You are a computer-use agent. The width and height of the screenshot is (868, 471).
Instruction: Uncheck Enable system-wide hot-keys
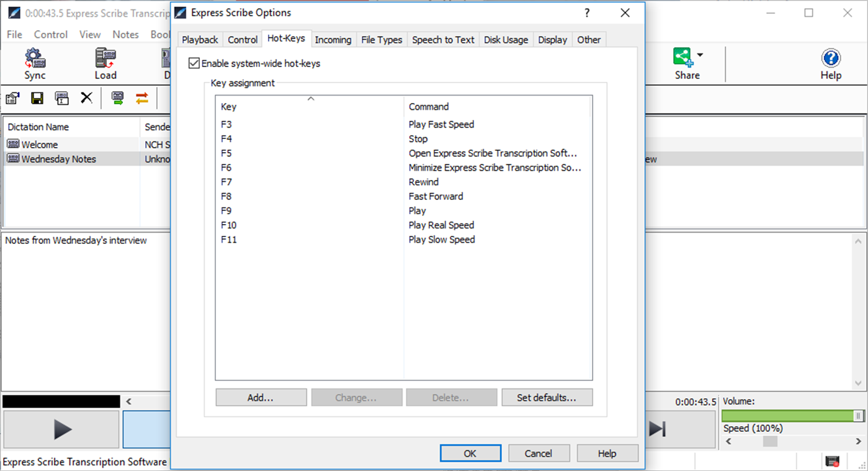tap(194, 63)
